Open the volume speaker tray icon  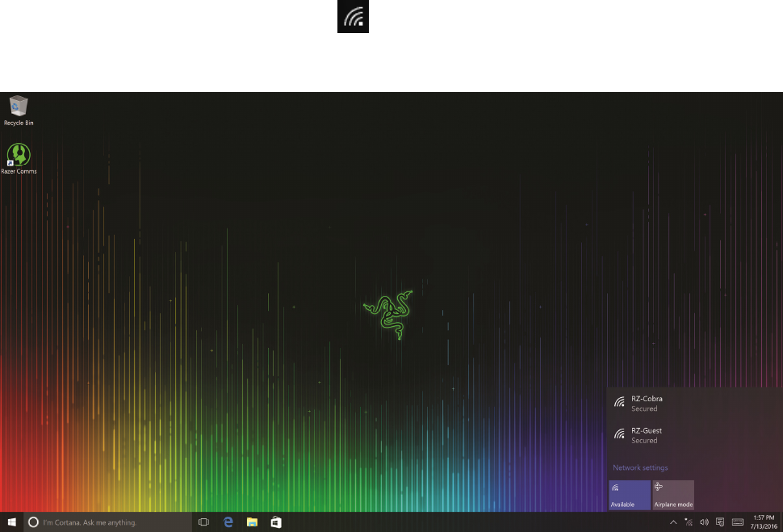[x=704, y=522]
